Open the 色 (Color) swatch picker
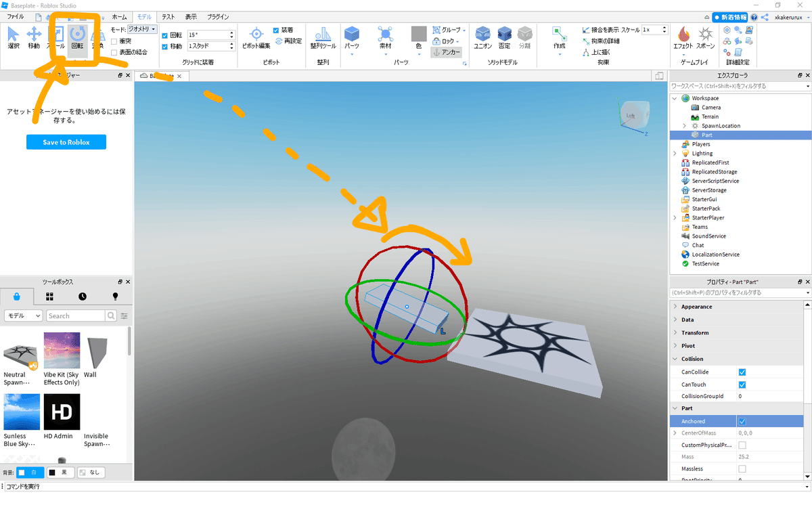The width and height of the screenshot is (812, 505). (419, 34)
